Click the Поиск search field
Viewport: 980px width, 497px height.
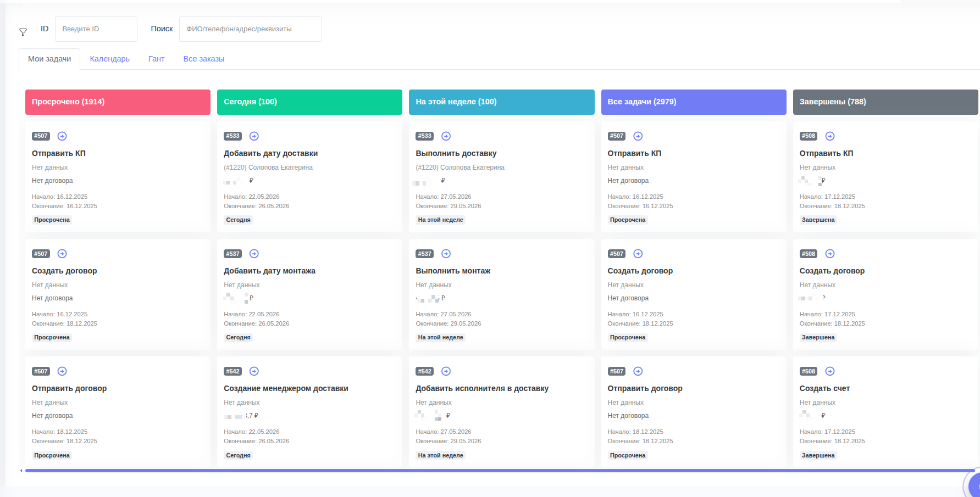click(x=251, y=29)
